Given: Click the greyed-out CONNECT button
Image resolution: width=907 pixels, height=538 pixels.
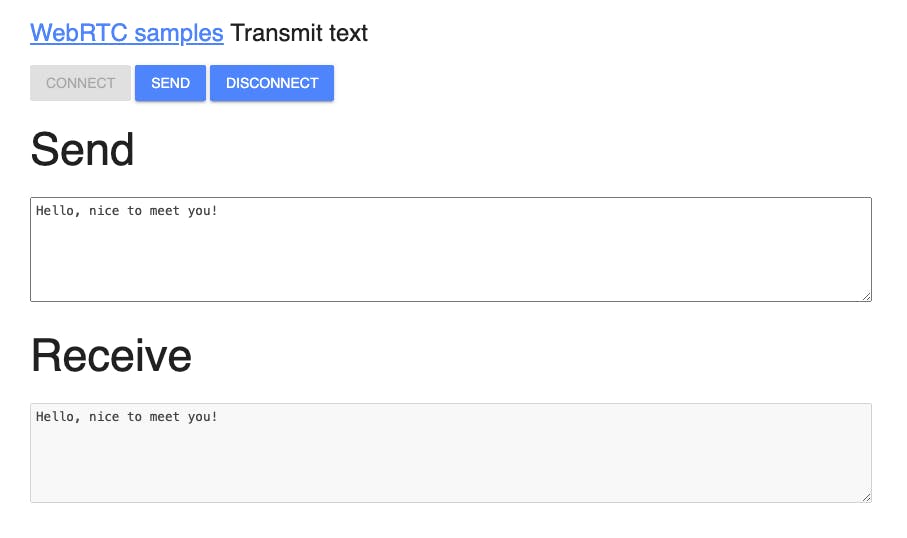Looking at the screenshot, I should tap(80, 83).
